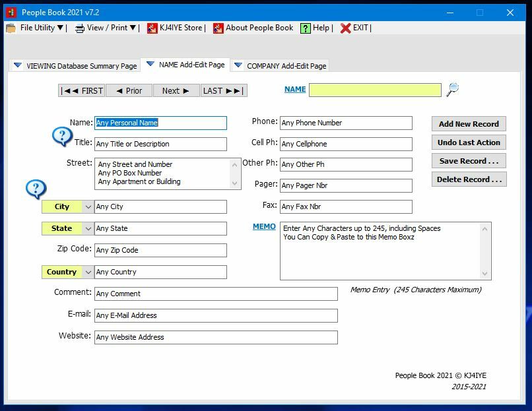Click the Cell Ph field
Viewport: 532px width, 411px height.
[x=346, y=144]
